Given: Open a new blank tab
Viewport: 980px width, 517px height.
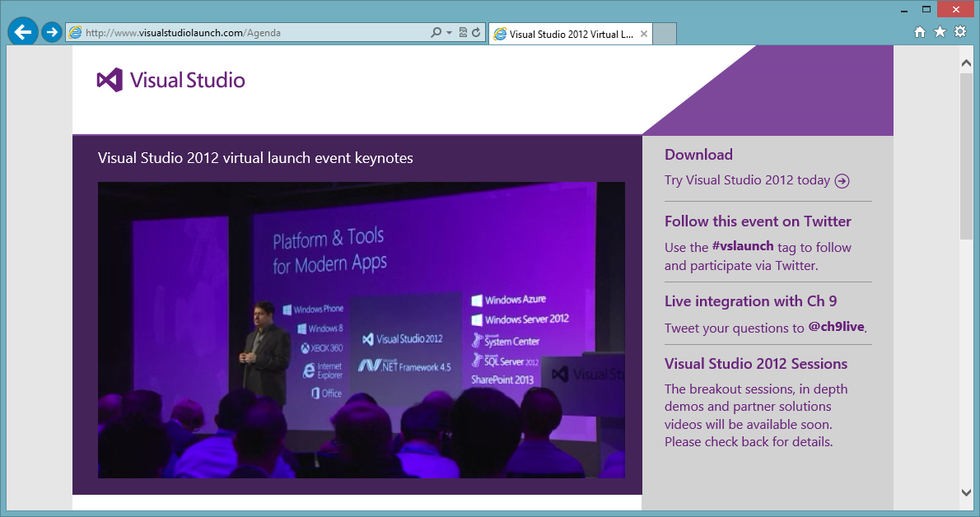Looking at the screenshot, I should [665, 35].
